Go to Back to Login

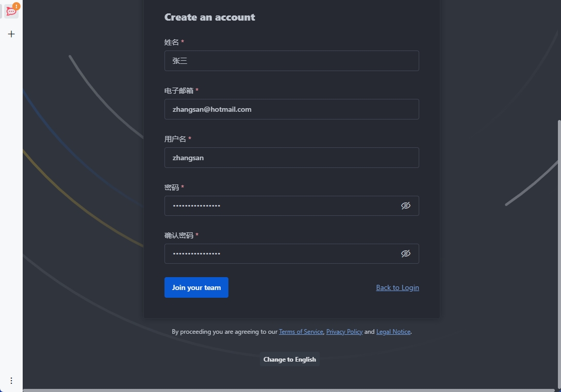(397, 287)
